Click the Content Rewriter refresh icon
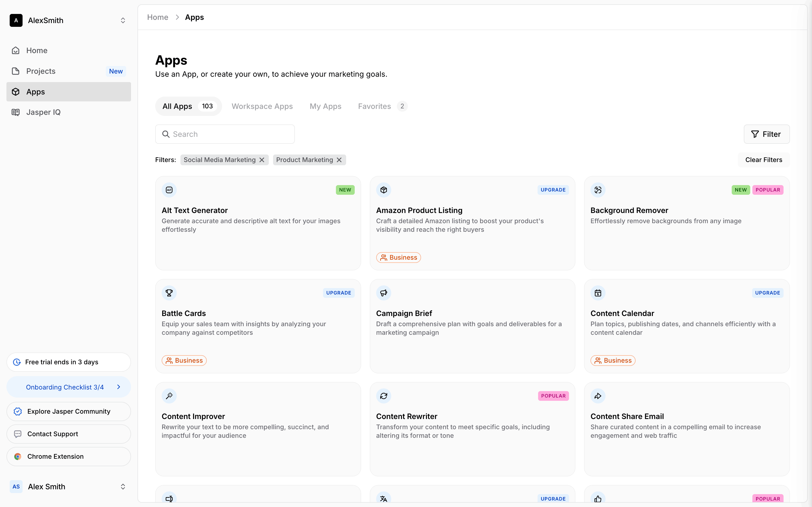812x507 pixels. [x=383, y=396]
